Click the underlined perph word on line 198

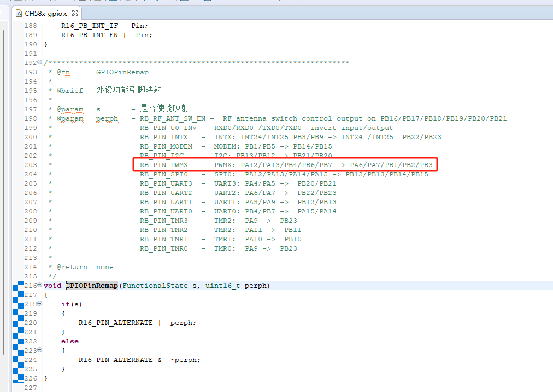pyautogui.click(x=107, y=118)
